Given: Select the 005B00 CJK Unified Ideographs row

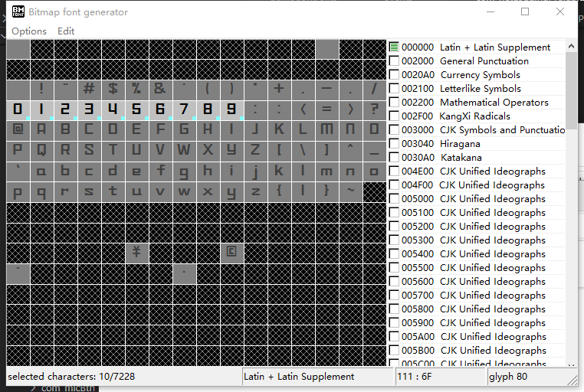Looking at the screenshot, I should point(477,351).
